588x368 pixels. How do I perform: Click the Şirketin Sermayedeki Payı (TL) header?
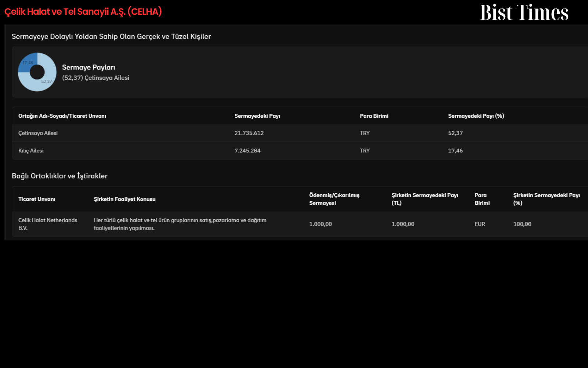(x=425, y=199)
